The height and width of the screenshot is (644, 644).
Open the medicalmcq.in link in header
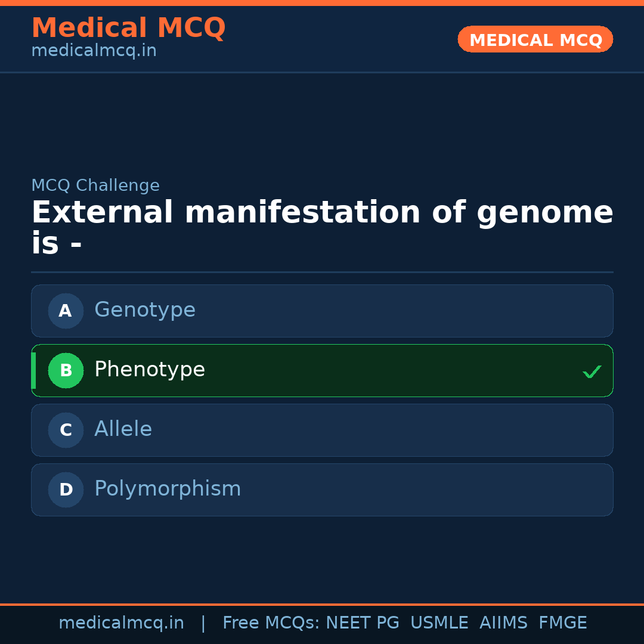pos(94,51)
